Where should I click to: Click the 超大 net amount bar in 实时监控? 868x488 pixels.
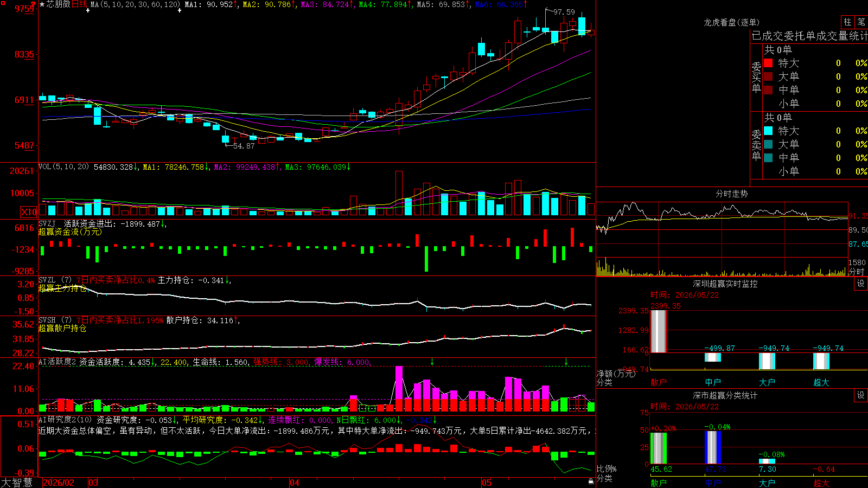point(821,361)
